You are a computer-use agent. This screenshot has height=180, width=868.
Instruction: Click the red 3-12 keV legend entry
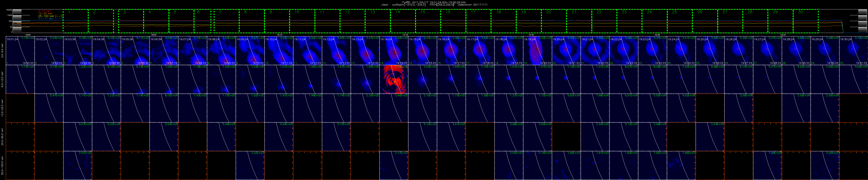tap(45, 11)
